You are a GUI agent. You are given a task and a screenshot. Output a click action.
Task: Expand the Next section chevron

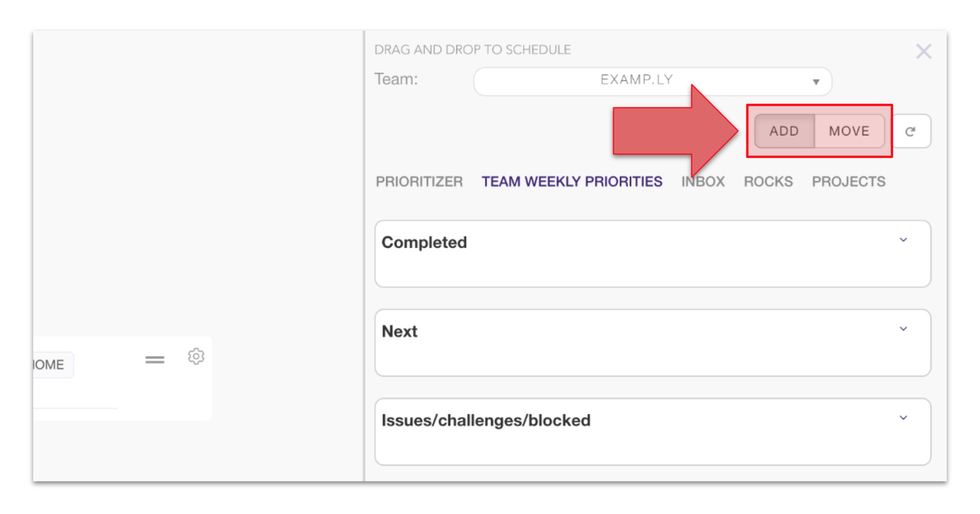pos(903,329)
